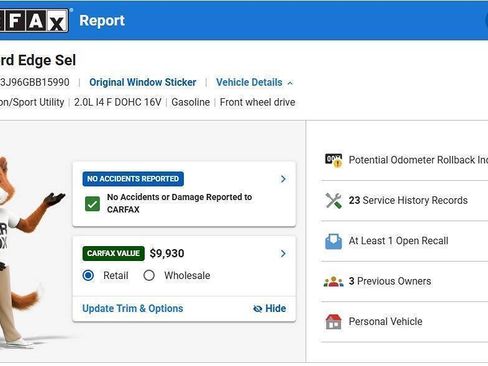This screenshot has height=366, width=488.
Task: Click the Report heading text
Action: pyautogui.click(x=102, y=21)
